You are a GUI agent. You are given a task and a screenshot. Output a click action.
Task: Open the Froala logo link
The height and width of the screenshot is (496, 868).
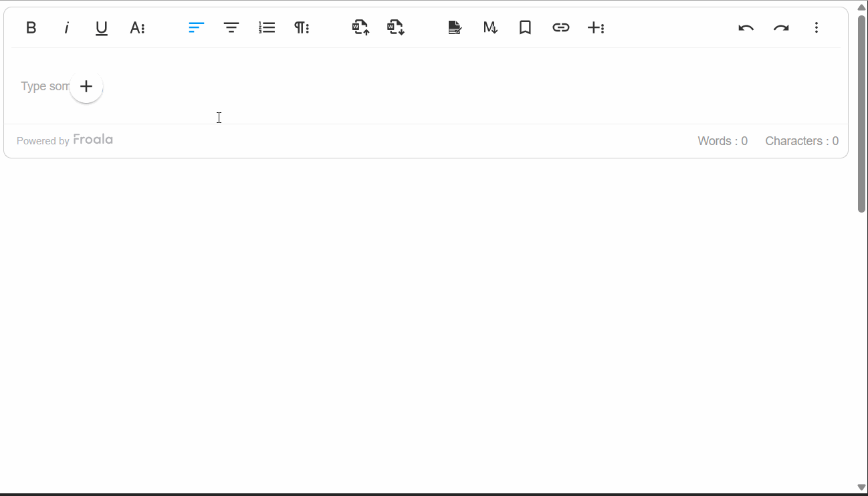click(93, 140)
